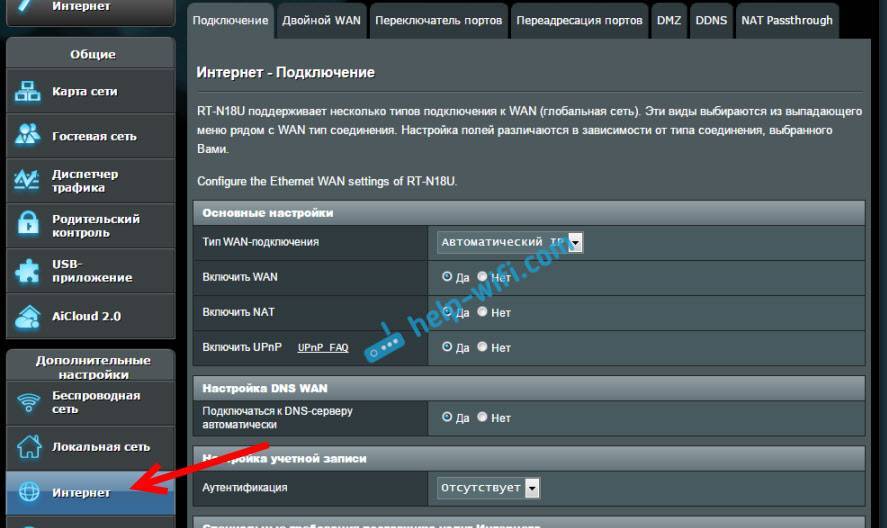
Task: Select Нет for Включить NAT
Action: point(482,311)
